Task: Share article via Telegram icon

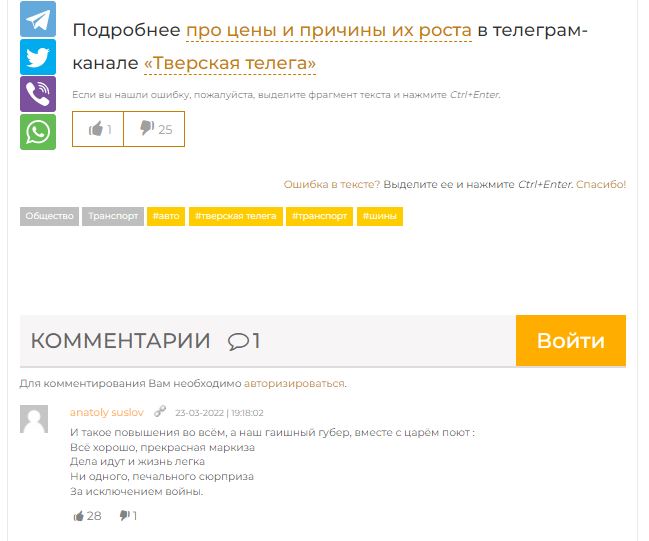Action: (x=38, y=20)
